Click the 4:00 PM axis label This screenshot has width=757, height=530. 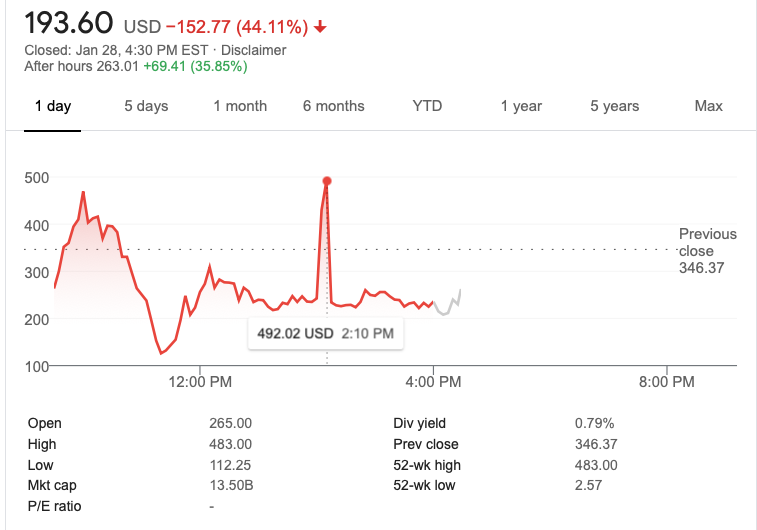point(434,381)
